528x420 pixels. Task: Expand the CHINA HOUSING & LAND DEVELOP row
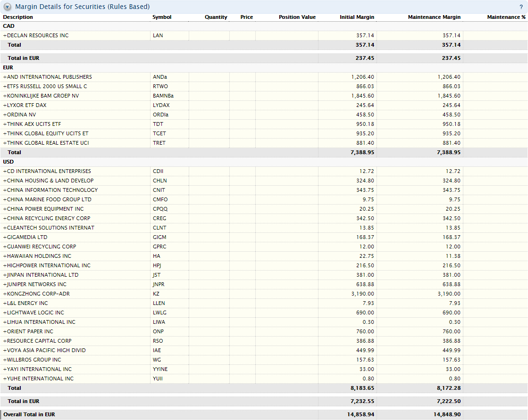[x=5, y=181]
